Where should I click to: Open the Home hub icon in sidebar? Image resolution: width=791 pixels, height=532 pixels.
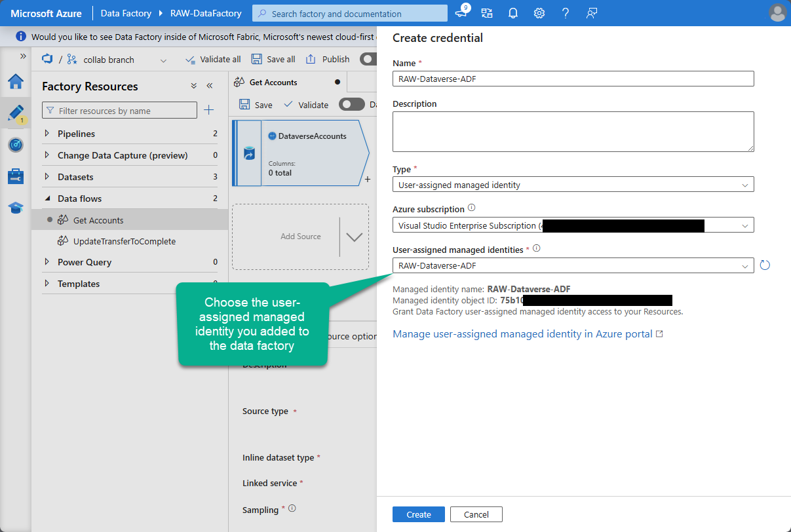click(x=15, y=81)
